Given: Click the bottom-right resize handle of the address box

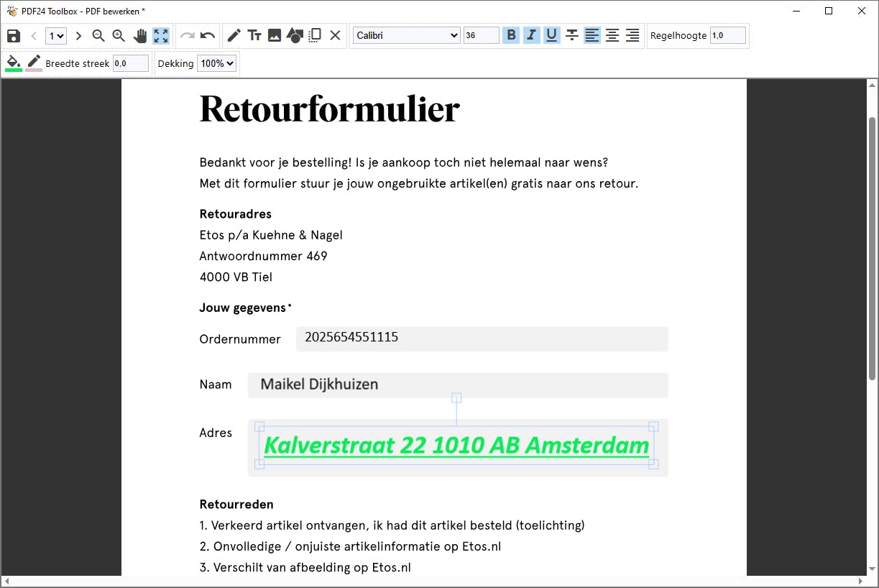Looking at the screenshot, I should click(653, 464).
